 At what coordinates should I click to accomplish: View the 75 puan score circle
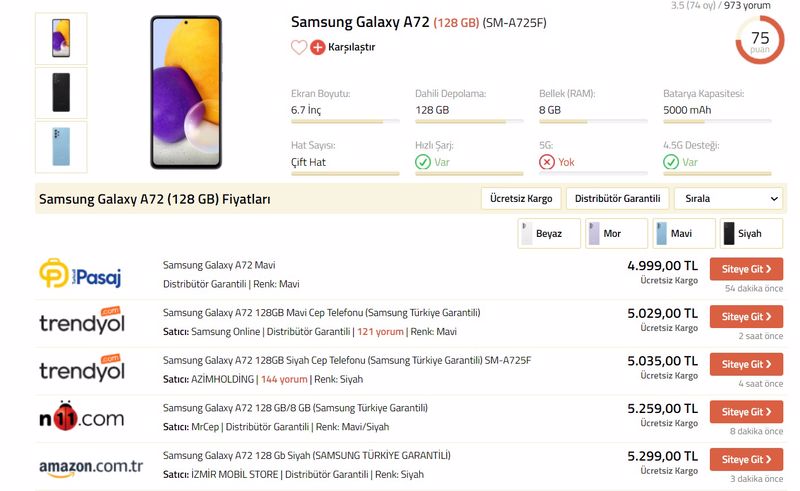click(x=760, y=40)
